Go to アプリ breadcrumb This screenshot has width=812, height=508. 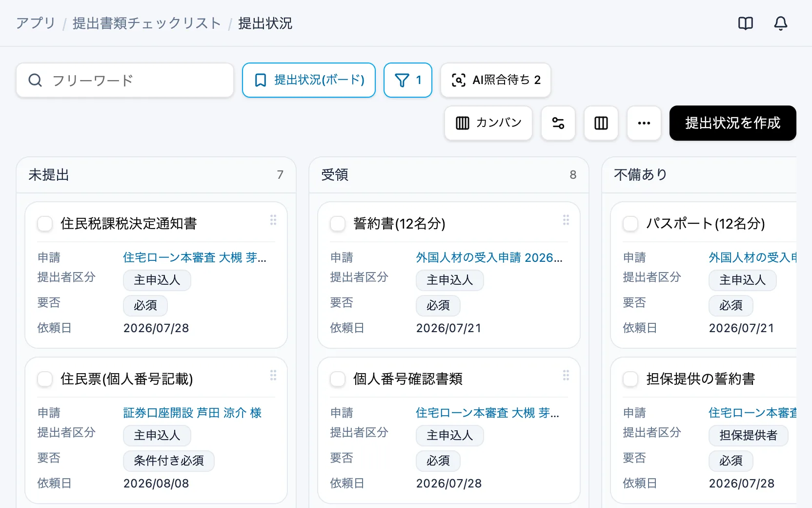36,23
